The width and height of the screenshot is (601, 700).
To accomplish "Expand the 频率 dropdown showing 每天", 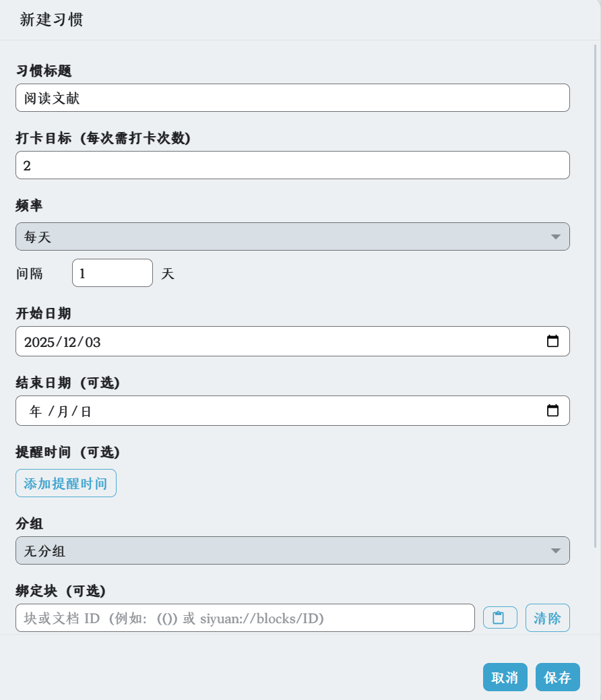I will click(x=292, y=236).
